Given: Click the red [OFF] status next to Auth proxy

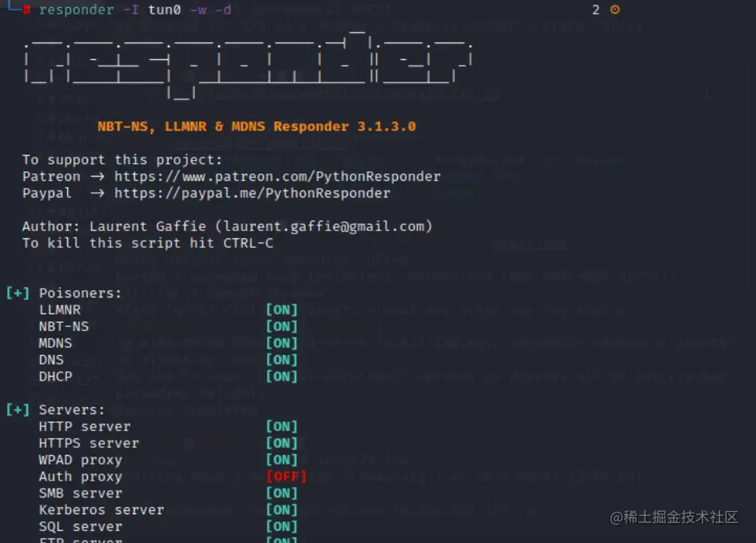Looking at the screenshot, I should 286,477.
